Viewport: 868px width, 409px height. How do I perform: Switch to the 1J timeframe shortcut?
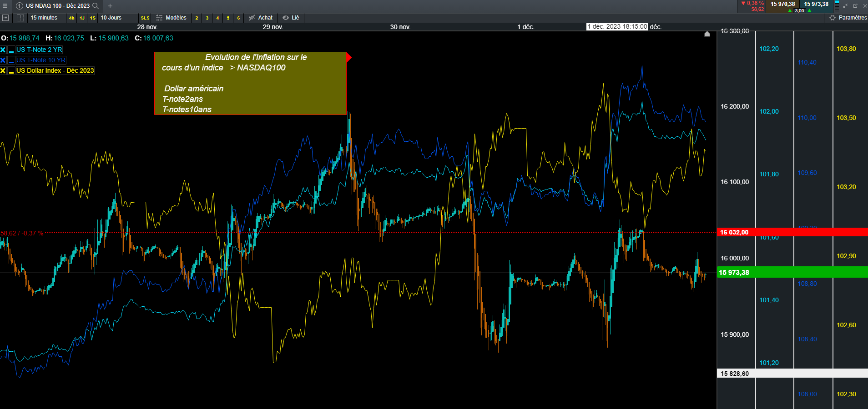[x=82, y=18]
